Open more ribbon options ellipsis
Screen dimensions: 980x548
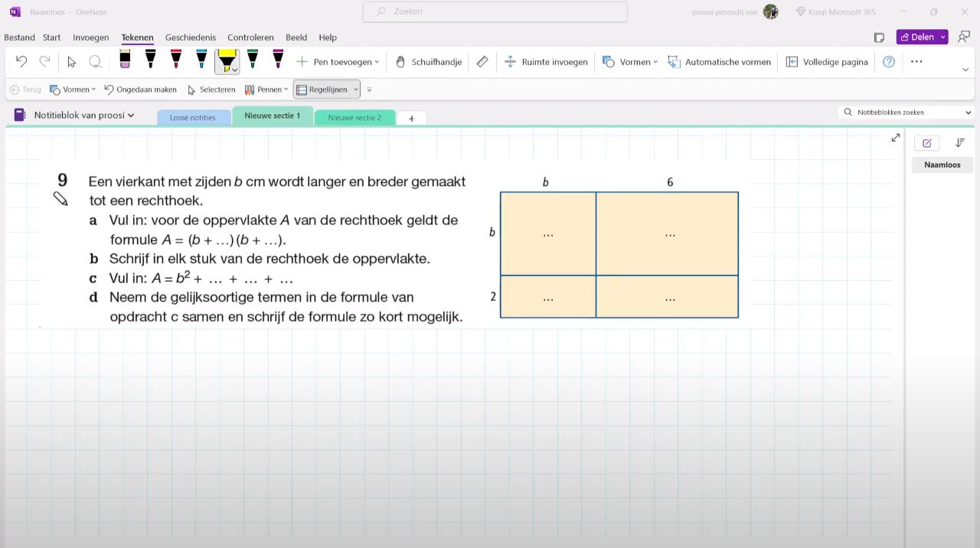click(916, 61)
